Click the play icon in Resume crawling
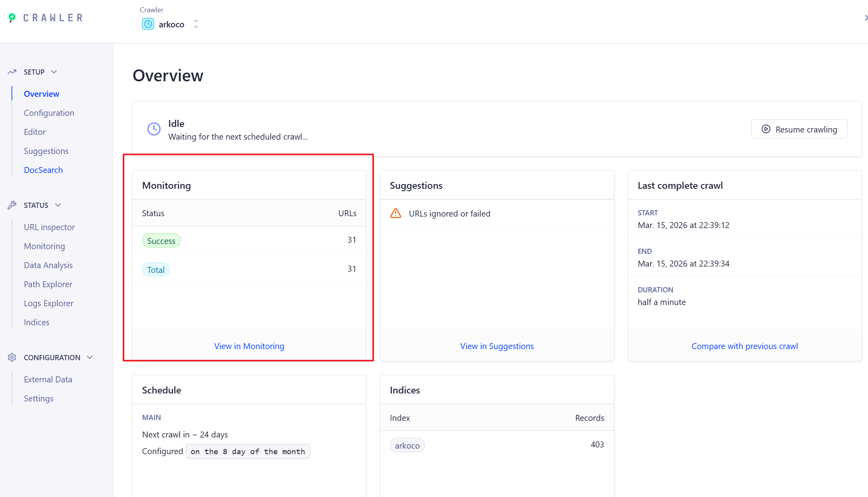The height and width of the screenshot is (497, 868). click(766, 129)
